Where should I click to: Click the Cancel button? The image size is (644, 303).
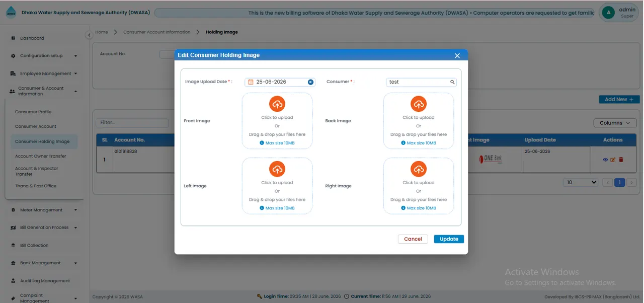point(413,239)
